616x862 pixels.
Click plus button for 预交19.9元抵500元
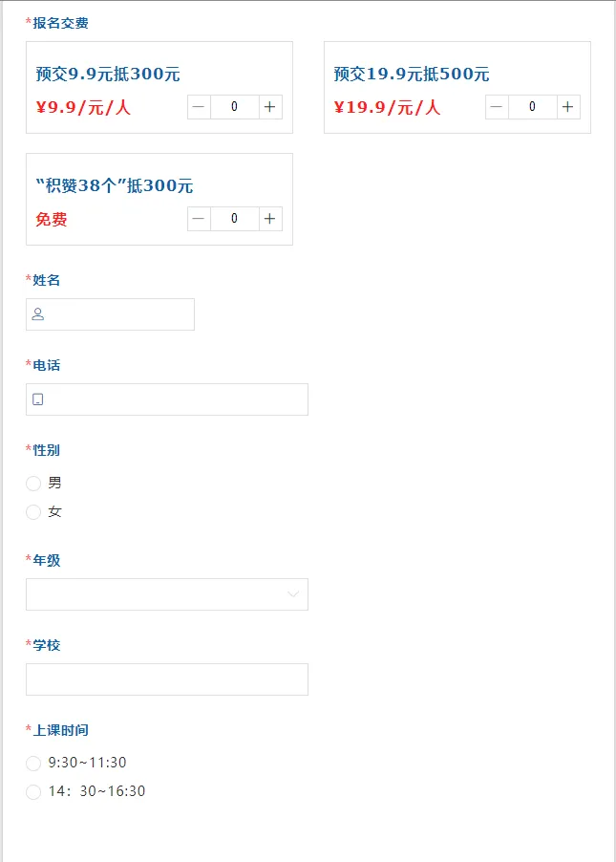point(568,107)
